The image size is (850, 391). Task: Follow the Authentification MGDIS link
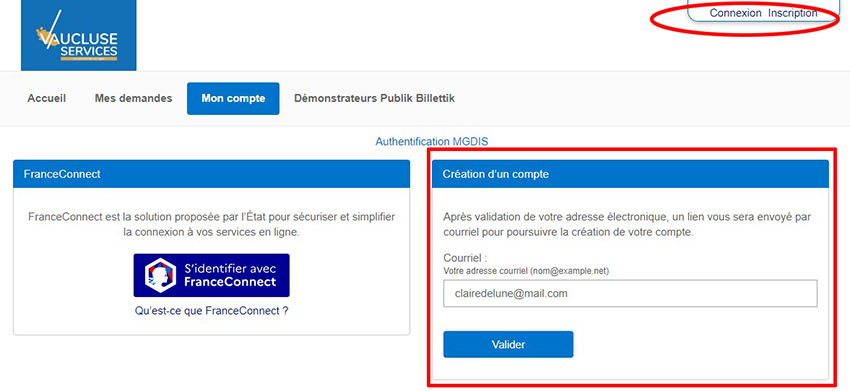(x=432, y=142)
